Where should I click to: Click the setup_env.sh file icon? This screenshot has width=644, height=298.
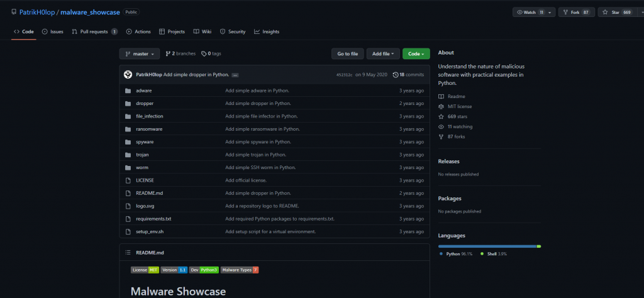(x=128, y=231)
